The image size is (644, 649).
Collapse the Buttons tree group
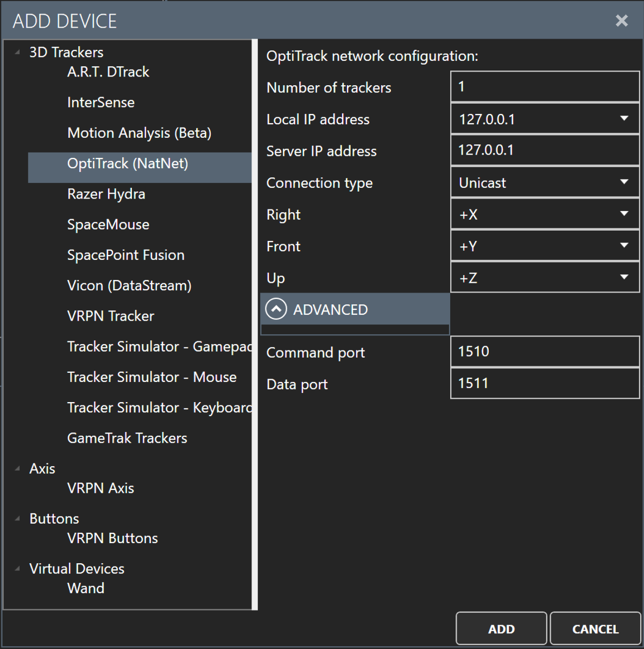click(x=17, y=519)
